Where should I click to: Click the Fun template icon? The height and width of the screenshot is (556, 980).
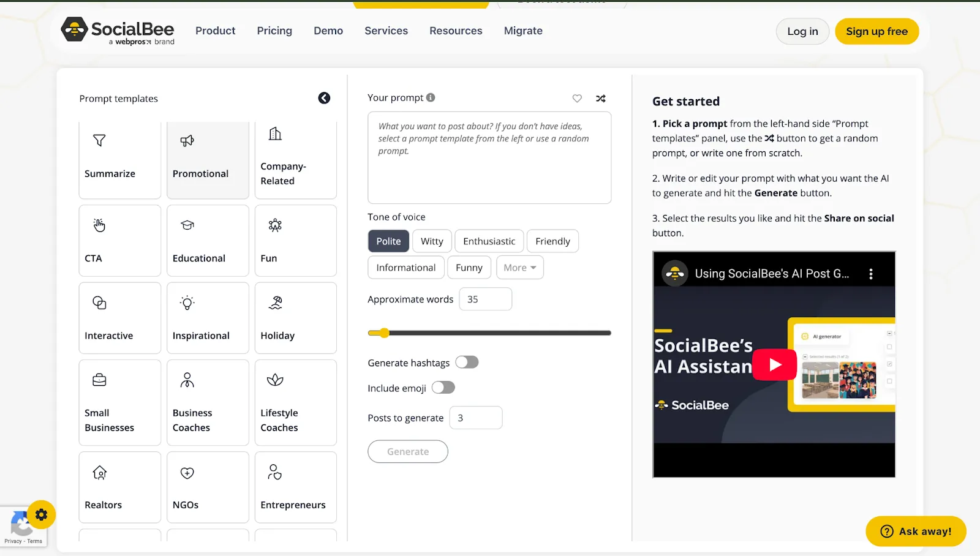click(275, 225)
